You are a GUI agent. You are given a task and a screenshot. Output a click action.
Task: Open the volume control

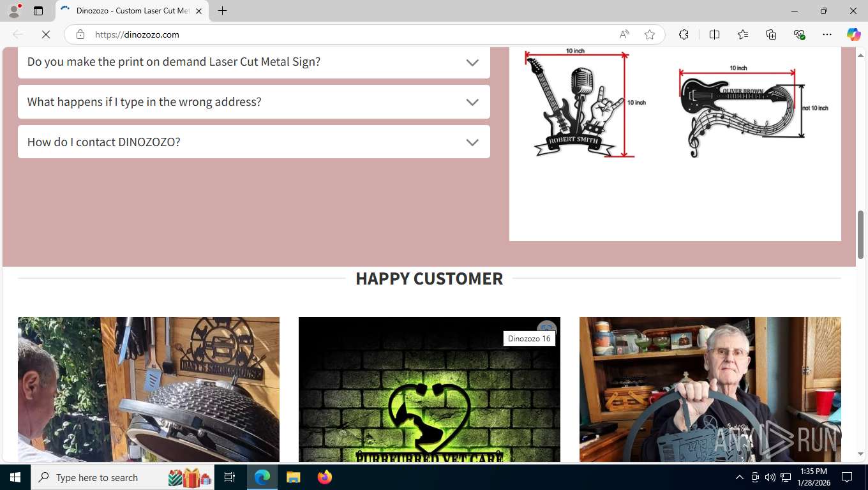tap(770, 477)
